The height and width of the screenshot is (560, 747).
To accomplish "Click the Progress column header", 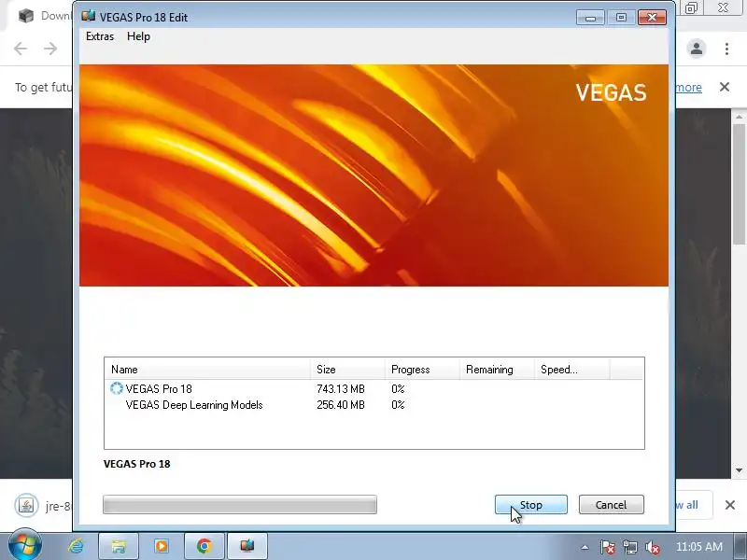I will click(x=422, y=370).
